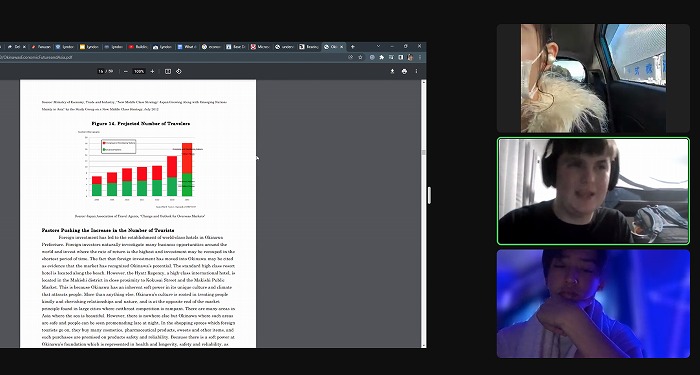Expand the tab search chevron
700x375 pixels.
coord(379,46)
